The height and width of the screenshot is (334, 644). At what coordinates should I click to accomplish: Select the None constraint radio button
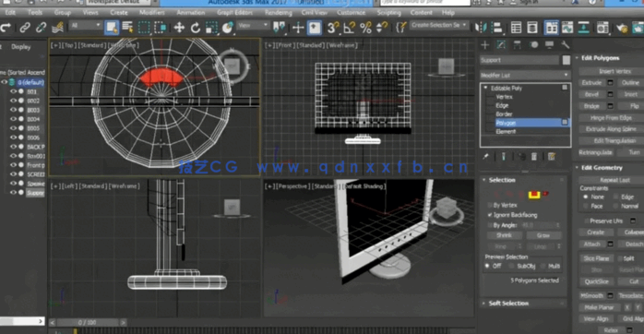(x=586, y=197)
